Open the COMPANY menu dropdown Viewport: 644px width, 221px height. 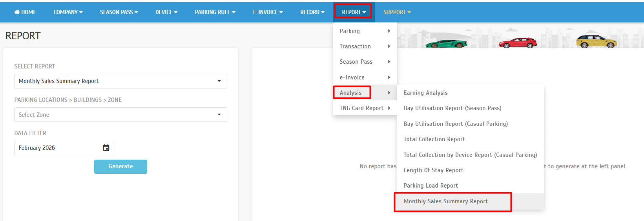pos(68,12)
